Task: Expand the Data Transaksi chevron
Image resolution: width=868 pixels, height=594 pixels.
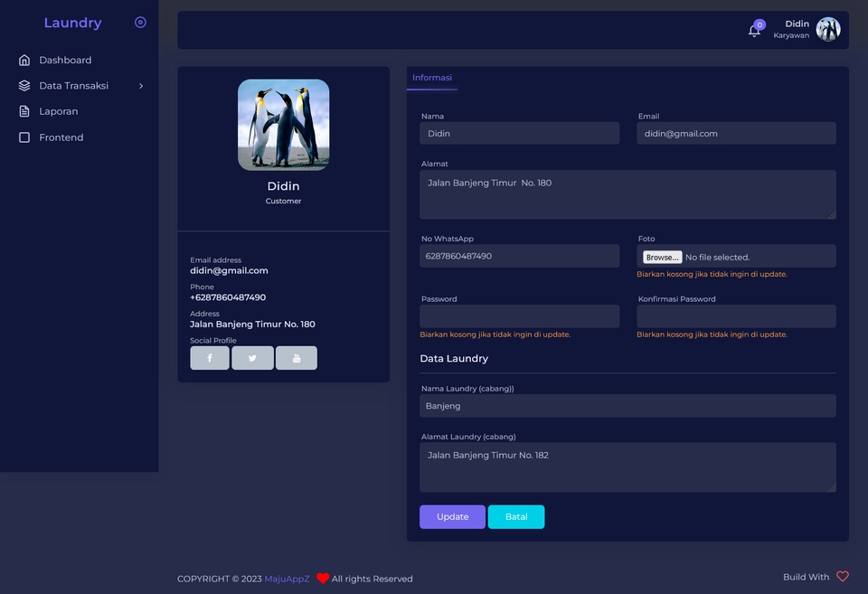Action: tap(141, 86)
